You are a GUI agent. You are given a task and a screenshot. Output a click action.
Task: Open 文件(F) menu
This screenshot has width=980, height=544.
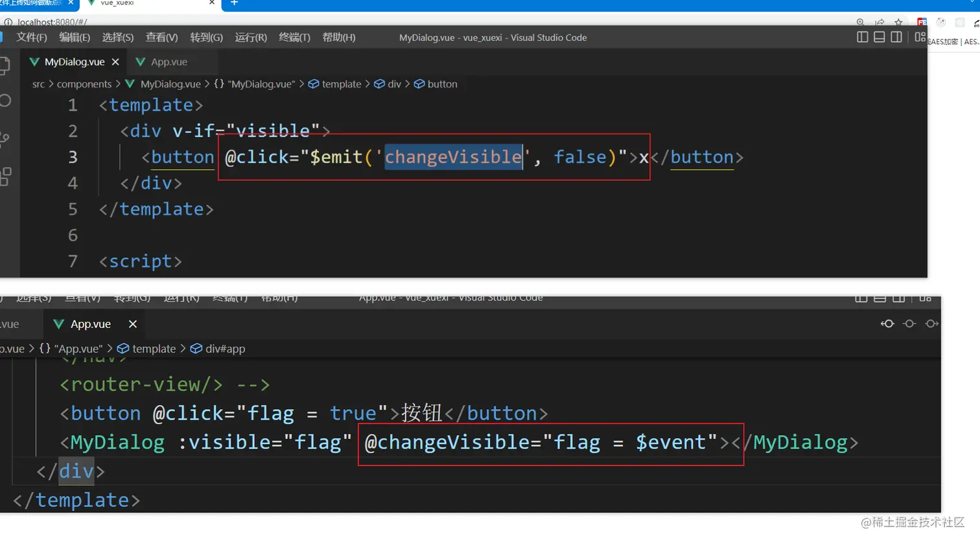click(x=32, y=37)
